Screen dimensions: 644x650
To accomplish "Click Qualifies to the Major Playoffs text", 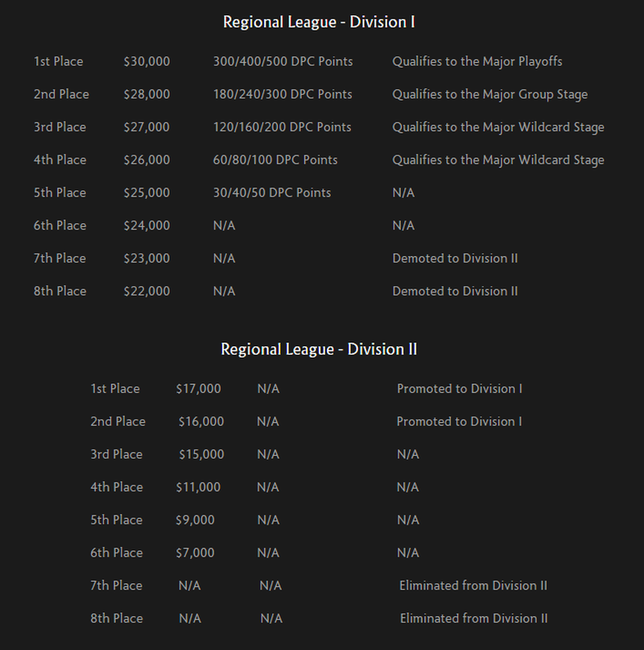I will (x=477, y=62).
